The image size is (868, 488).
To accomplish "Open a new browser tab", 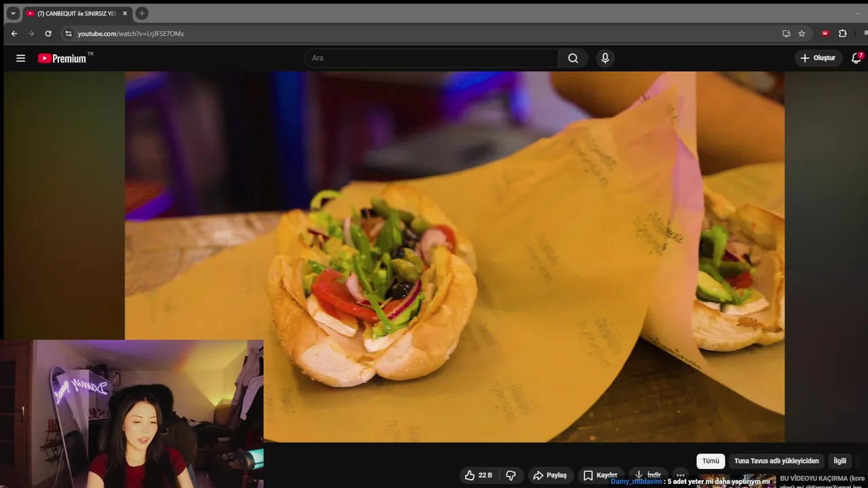I will pos(142,13).
